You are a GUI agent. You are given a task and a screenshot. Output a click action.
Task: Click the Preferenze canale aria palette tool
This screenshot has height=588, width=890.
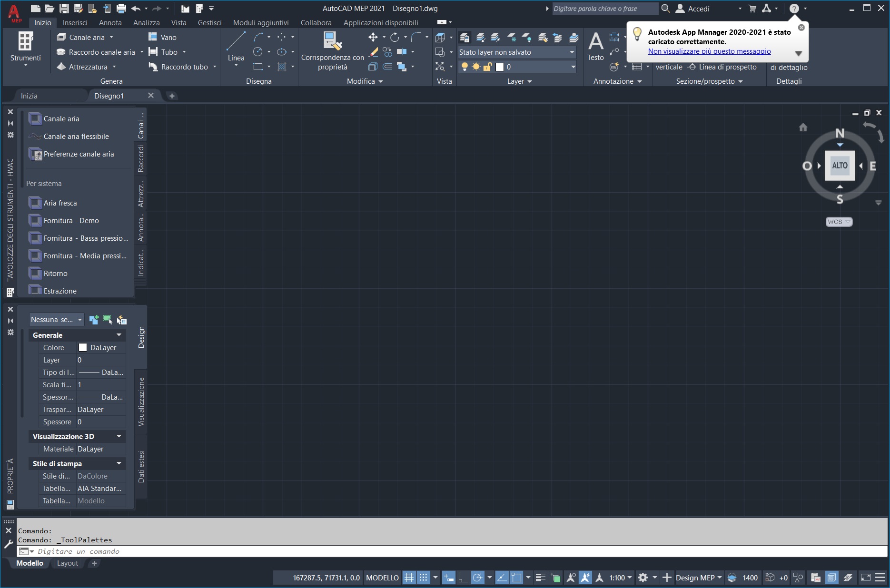coord(71,154)
